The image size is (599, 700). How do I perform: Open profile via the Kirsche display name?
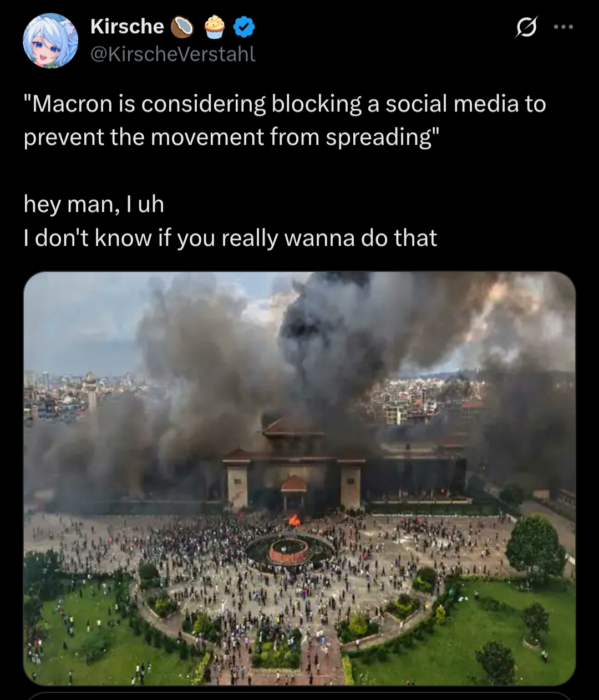[x=127, y=26]
